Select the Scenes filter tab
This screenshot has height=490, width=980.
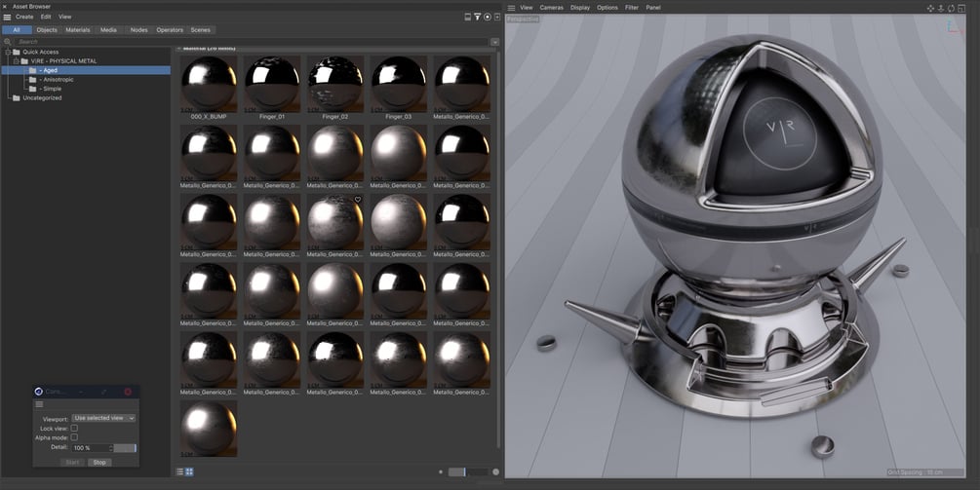(x=201, y=30)
